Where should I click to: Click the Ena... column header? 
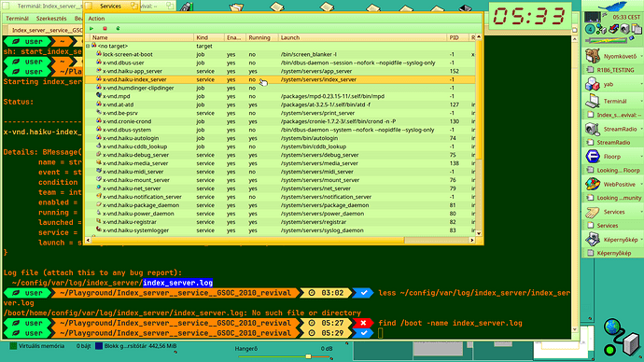[235, 37]
